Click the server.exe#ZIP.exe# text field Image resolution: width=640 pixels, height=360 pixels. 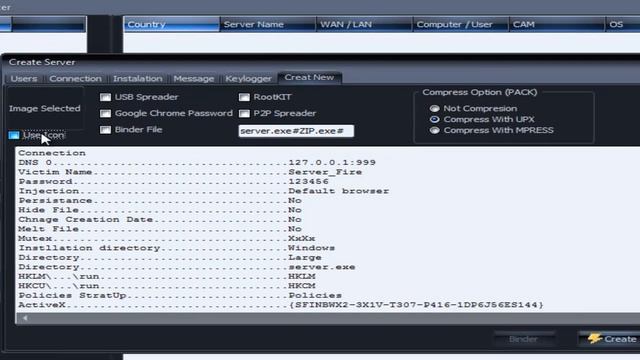tap(296, 131)
